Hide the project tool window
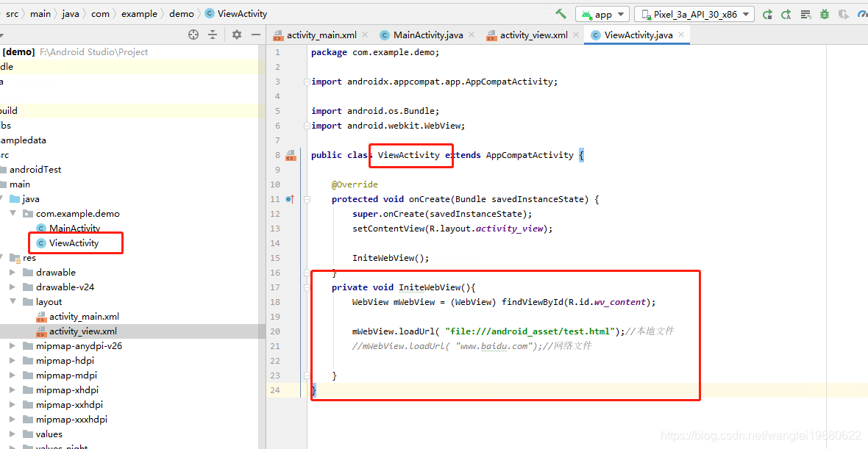868x449 pixels. tap(256, 35)
